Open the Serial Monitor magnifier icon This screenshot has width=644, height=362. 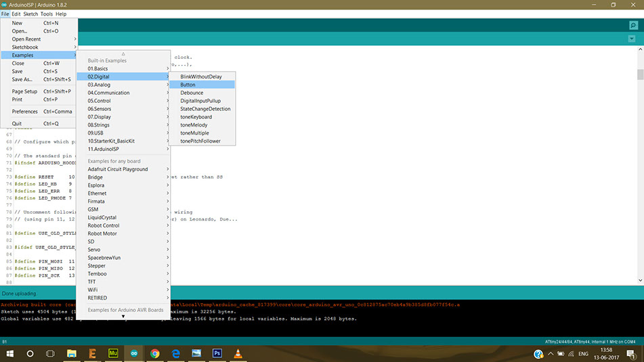(633, 26)
